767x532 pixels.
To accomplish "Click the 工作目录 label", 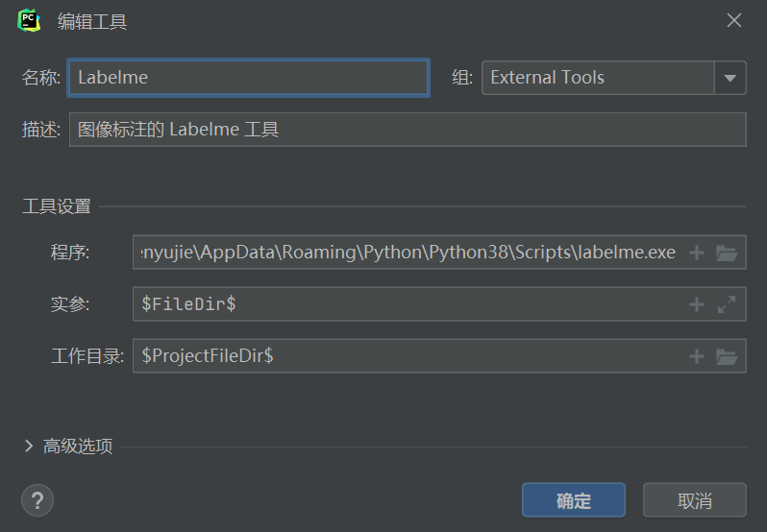I will point(87,356).
